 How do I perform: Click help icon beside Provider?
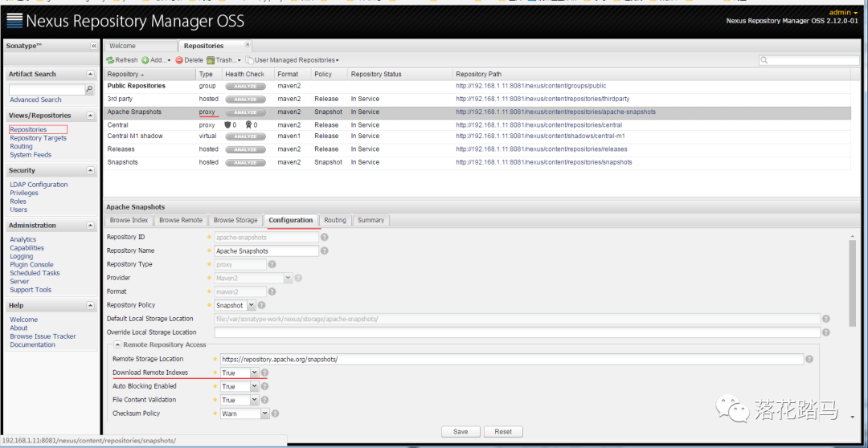tap(298, 279)
